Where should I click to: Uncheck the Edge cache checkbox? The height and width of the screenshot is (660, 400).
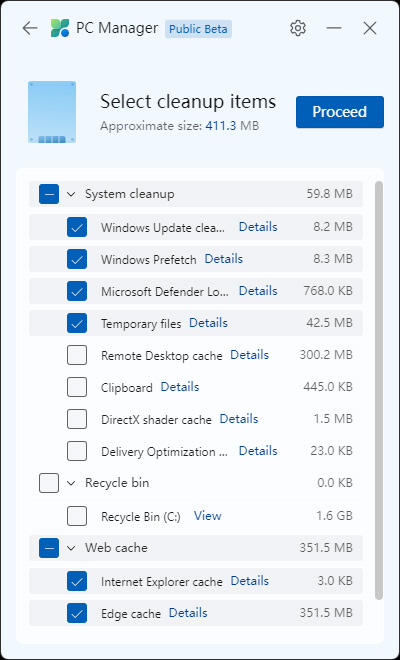point(77,613)
